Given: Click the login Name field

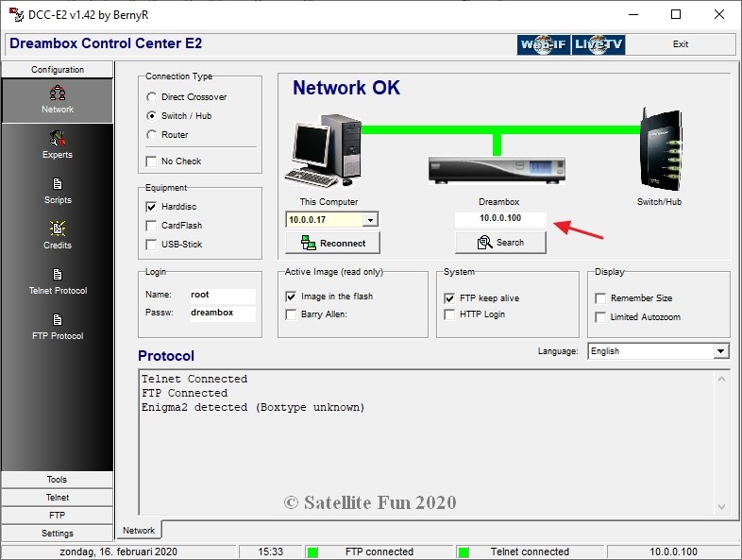Looking at the screenshot, I should 223,295.
